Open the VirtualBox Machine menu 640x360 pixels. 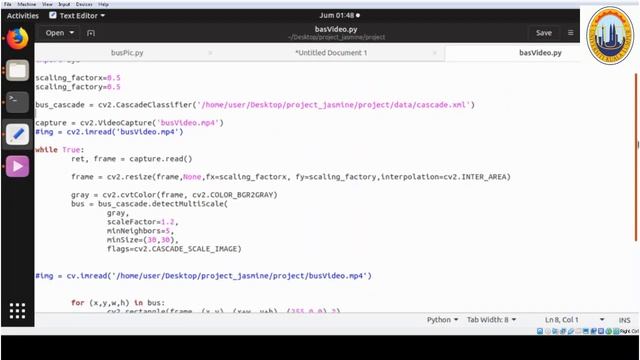click(27, 4)
